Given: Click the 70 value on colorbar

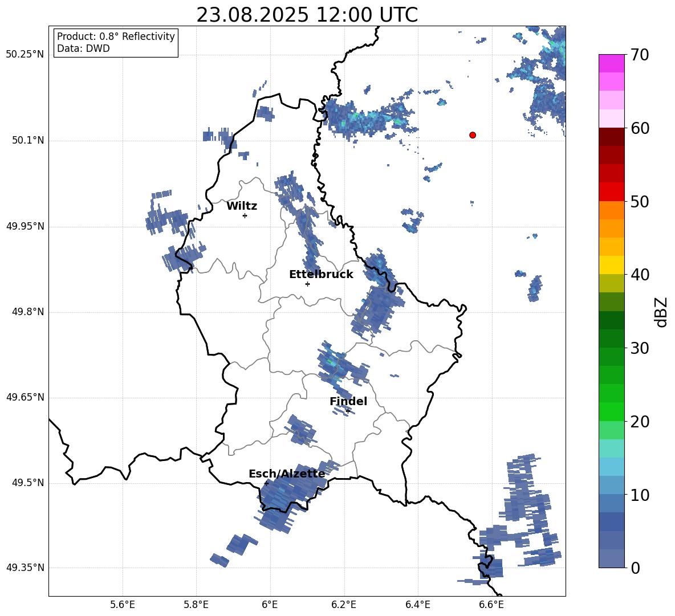Looking at the screenshot, I should tap(640, 55).
